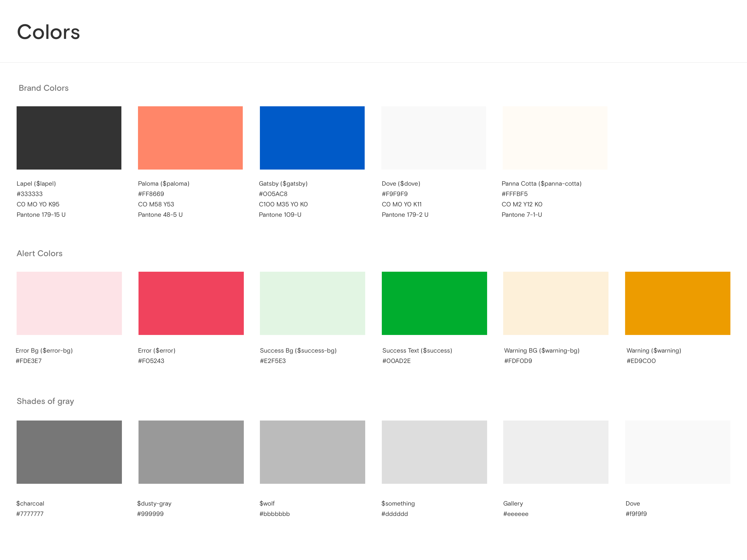
Task: Choose the $dusty-gray swatch
Action: (191, 452)
